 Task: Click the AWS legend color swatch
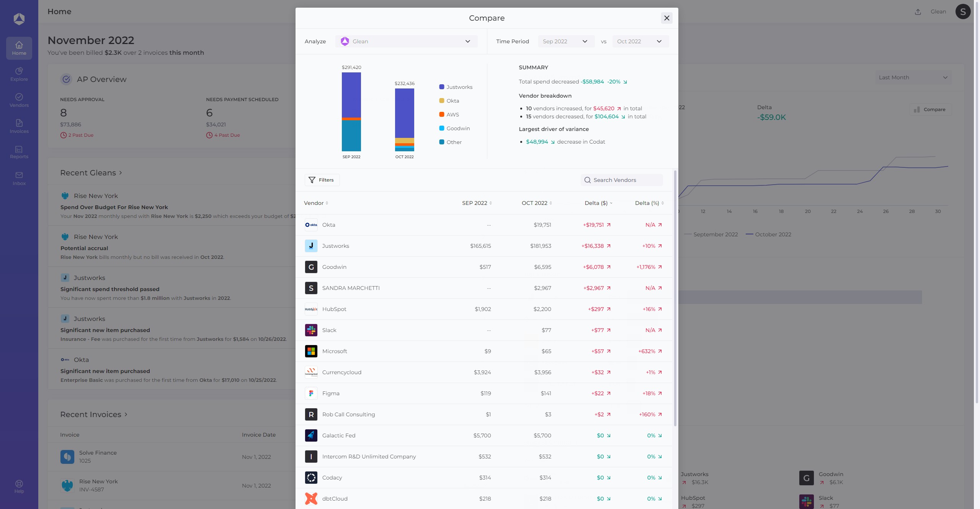point(441,115)
